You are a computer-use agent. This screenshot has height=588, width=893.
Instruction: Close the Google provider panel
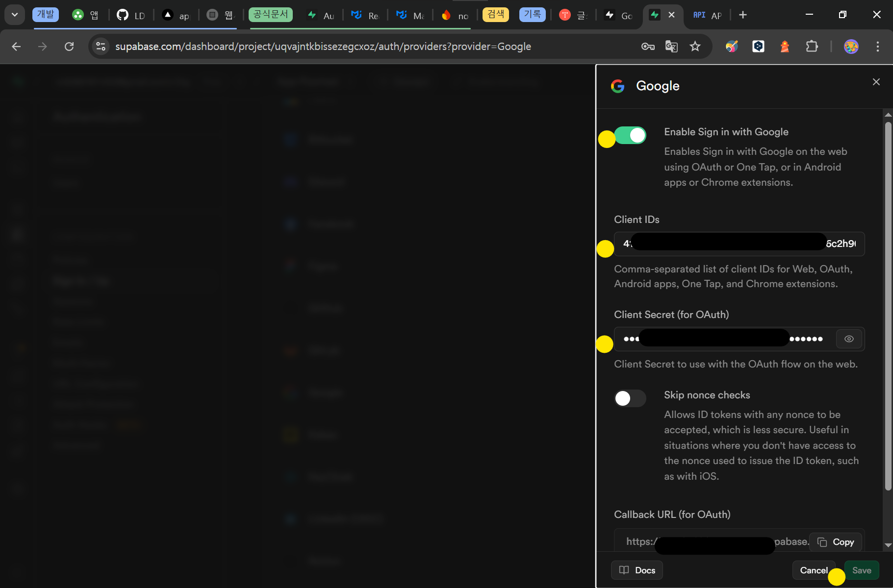pyautogui.click(x=876, y=82)
